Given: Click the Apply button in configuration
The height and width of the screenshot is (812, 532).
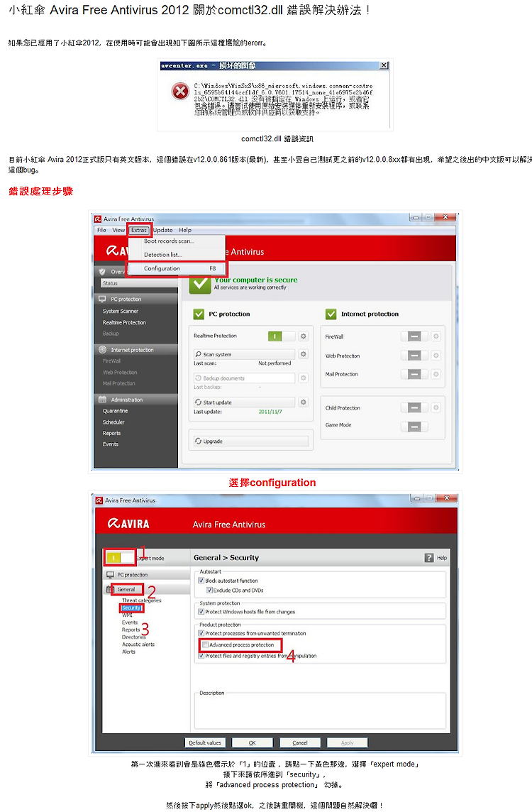Looking at the screenshot, I should [348, 742].
